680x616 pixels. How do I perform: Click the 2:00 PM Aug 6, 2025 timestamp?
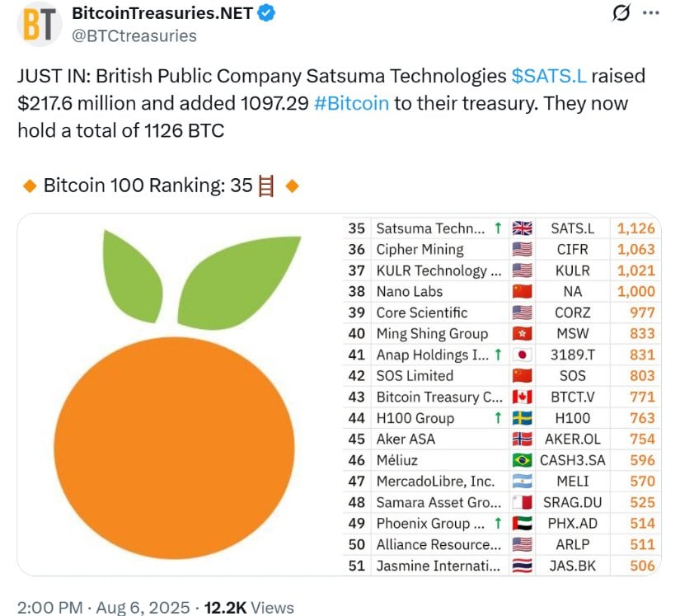pyautogui.click(x=103, y=607)
